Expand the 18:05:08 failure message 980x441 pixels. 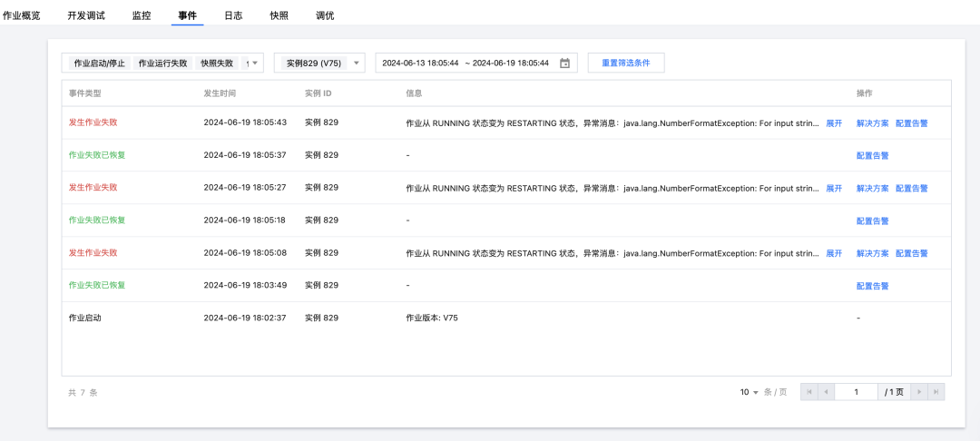click(x=834, y=253)
